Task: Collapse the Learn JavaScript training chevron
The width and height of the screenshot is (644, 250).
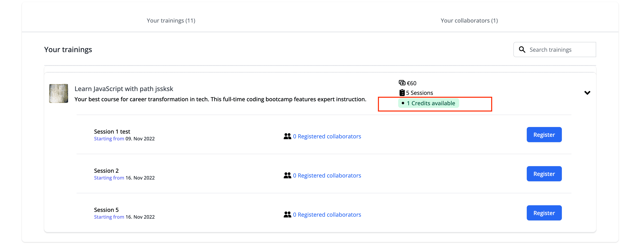Action: click(587, 93)
